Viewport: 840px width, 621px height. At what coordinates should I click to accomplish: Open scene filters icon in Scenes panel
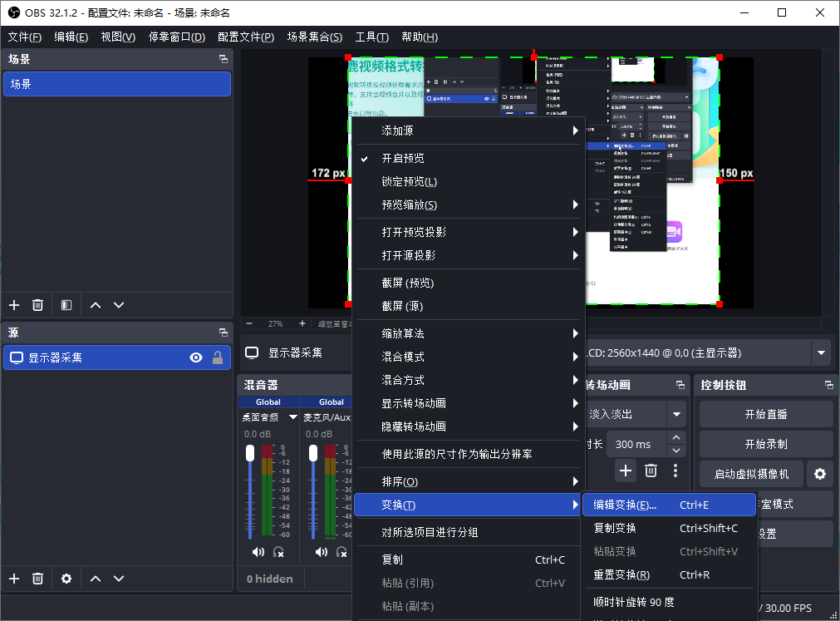click(x=66, y=305)
